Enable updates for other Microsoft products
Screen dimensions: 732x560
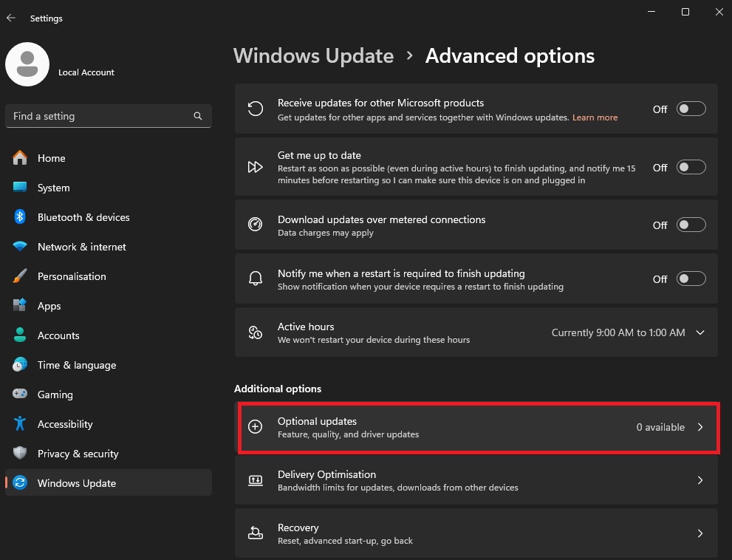coord(691,109)
